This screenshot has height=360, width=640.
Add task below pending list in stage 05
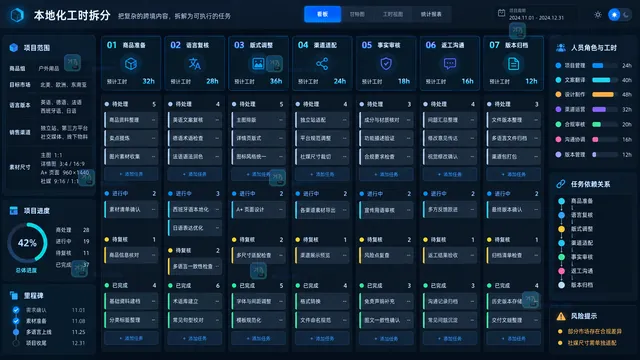pos(386,174)
